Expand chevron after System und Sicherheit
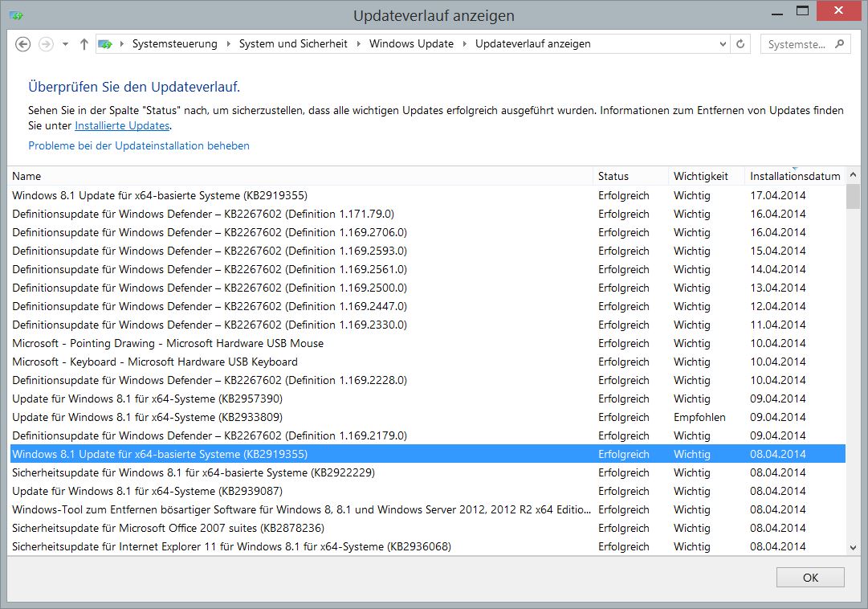The image size is (868, 609). [358, 43]
